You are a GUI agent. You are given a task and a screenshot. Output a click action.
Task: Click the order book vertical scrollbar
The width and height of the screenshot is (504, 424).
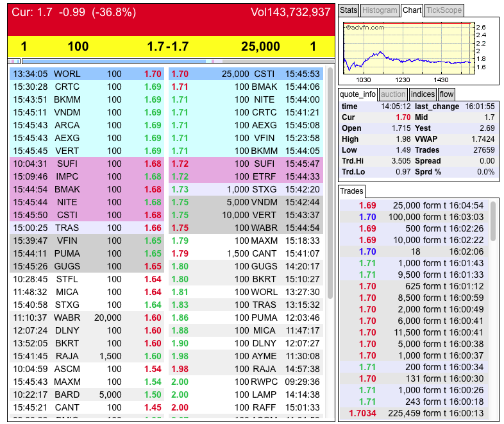tap(330, 183)
